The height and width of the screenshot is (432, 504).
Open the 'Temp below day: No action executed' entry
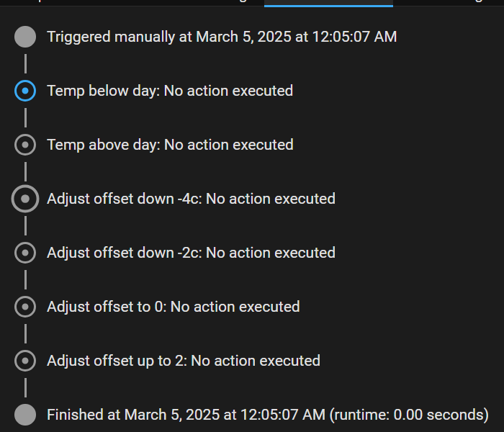(x=170, y=91)
